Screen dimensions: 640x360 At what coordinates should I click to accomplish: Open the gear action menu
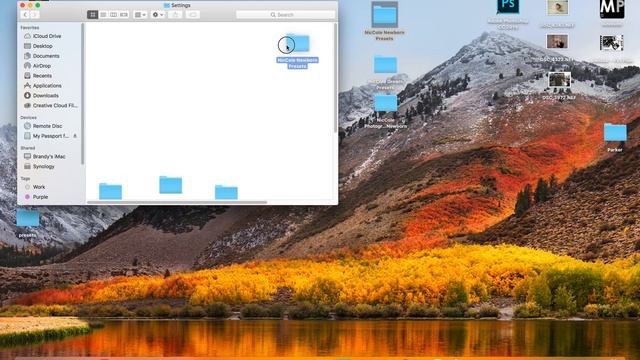coord(158,15)
